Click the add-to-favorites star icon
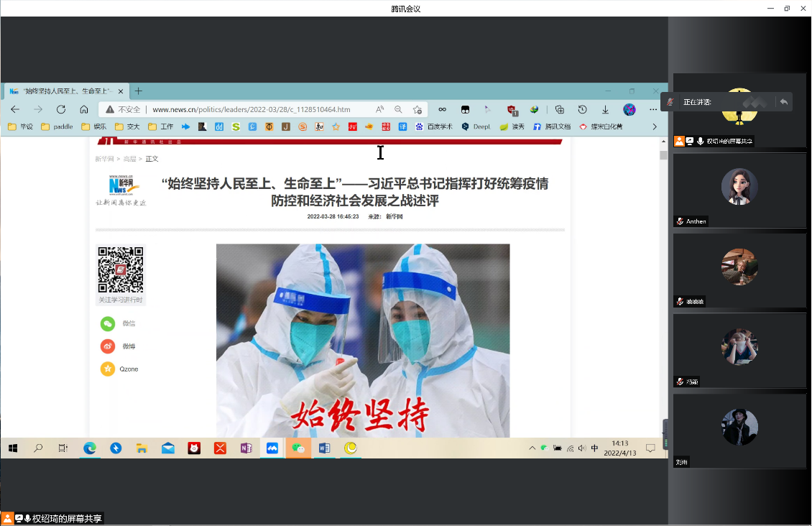812x526 pixels. [417, 109]
